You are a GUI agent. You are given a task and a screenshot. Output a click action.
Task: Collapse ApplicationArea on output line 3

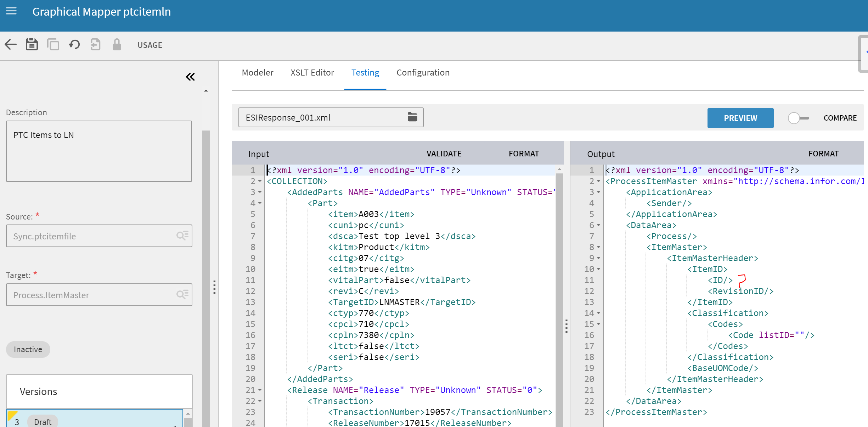(x=598, y=193)
